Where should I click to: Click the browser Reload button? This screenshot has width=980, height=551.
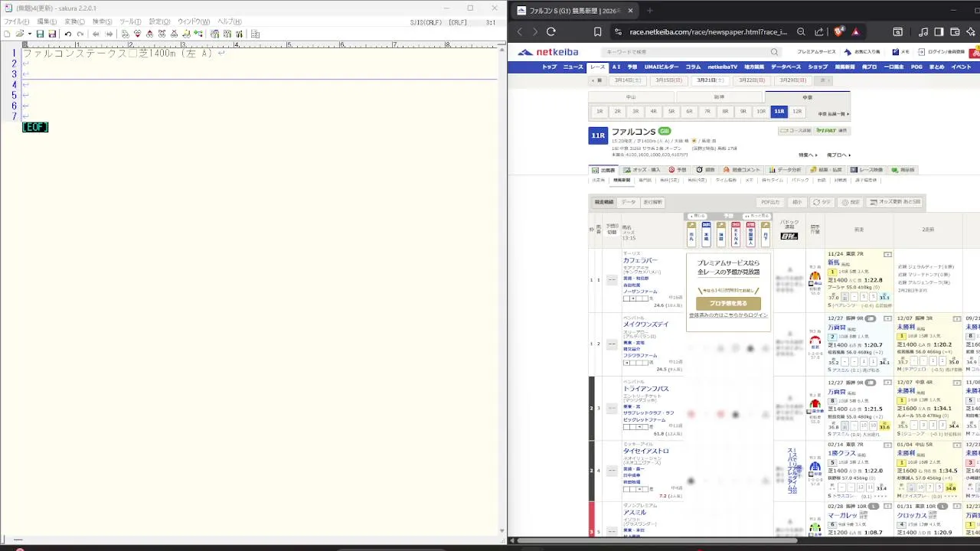coord(550,31)
